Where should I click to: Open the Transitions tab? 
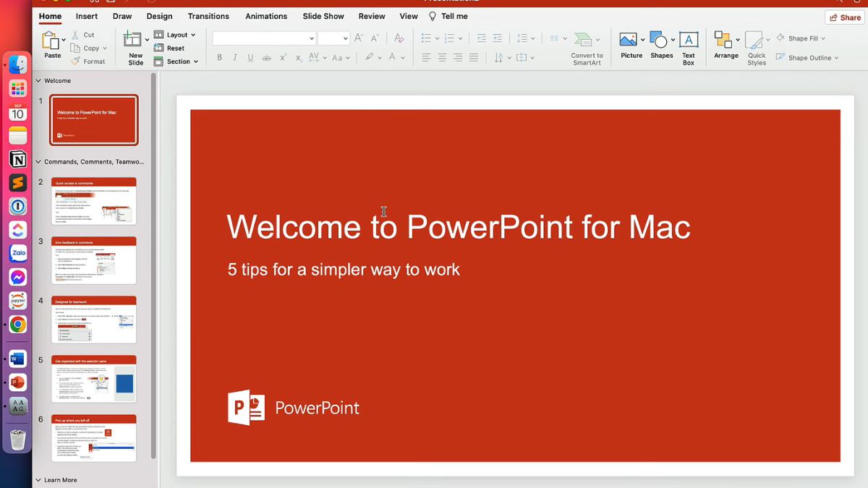pyautogui.click(x=209, y=16)
